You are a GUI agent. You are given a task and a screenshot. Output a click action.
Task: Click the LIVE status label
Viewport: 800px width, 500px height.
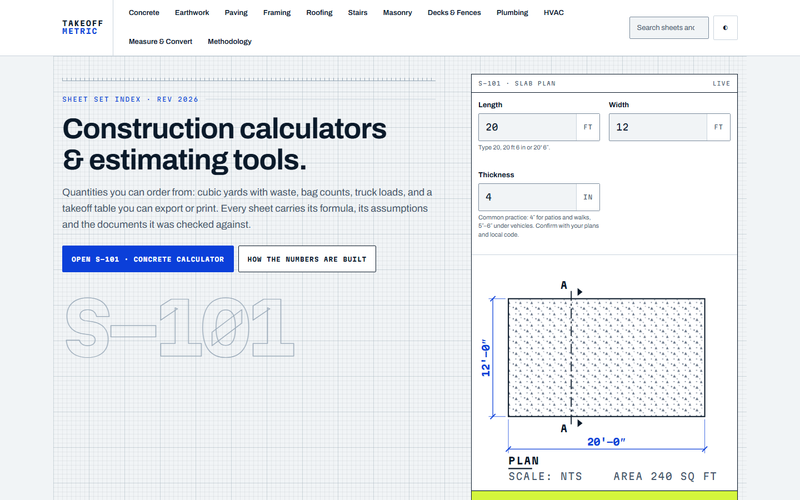721,83
